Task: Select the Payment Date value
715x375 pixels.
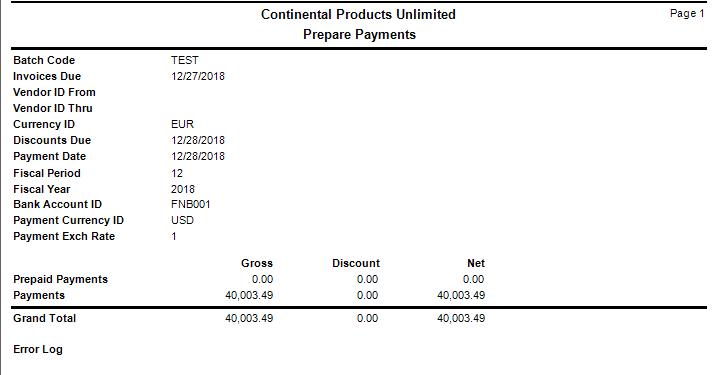Action: 198,156
